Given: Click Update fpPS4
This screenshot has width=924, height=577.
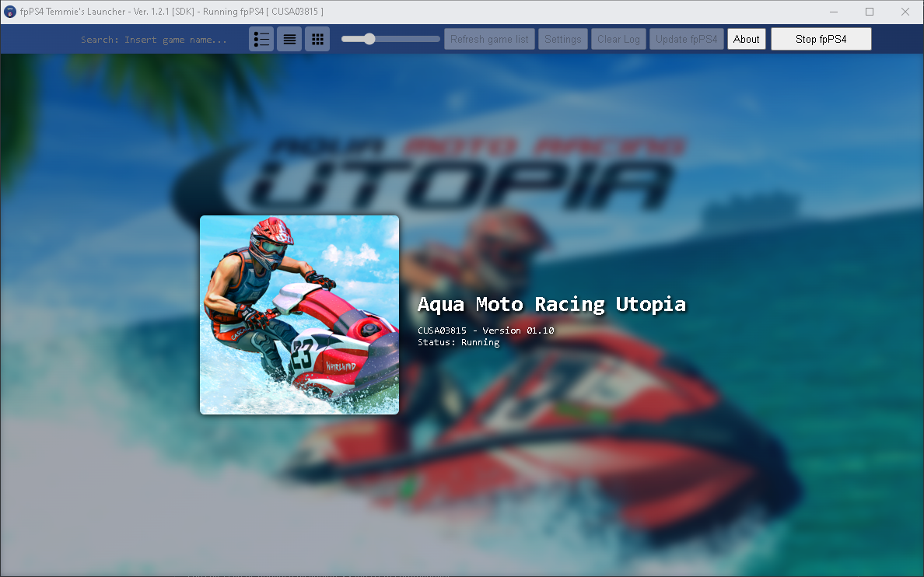Looking at the screenshot, I should coord(686,38).
